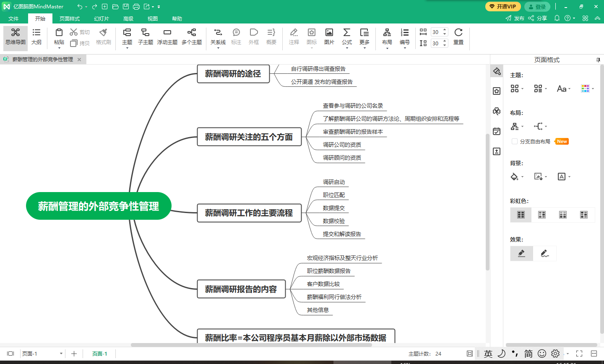
Task: Expand the 页面-1 page selector dropdown
Action: [61, 354]
